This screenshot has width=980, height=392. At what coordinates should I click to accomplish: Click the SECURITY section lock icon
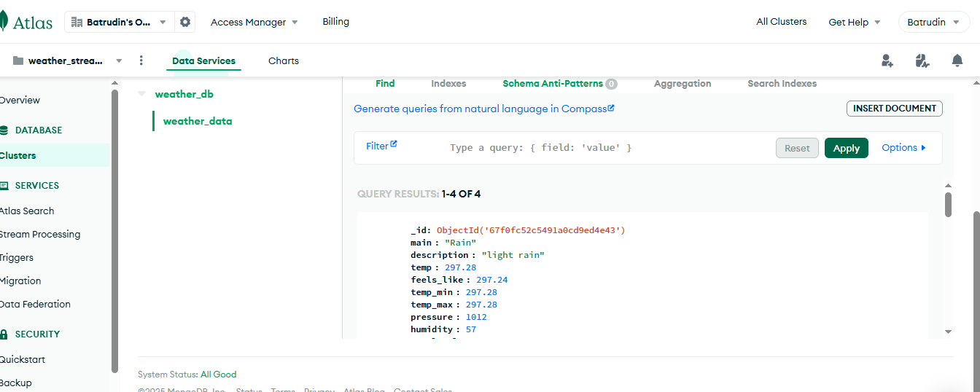click(4, 334)
